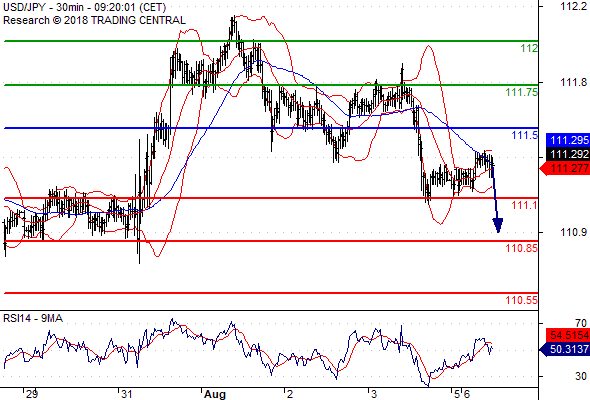Click the red 111.1 support label
This screenshot has width=590, height=400.
(525, 205)
